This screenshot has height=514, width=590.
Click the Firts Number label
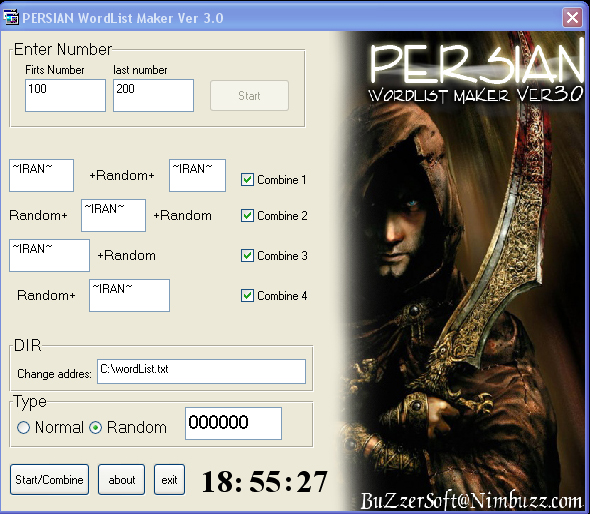[x=55, y=70]
